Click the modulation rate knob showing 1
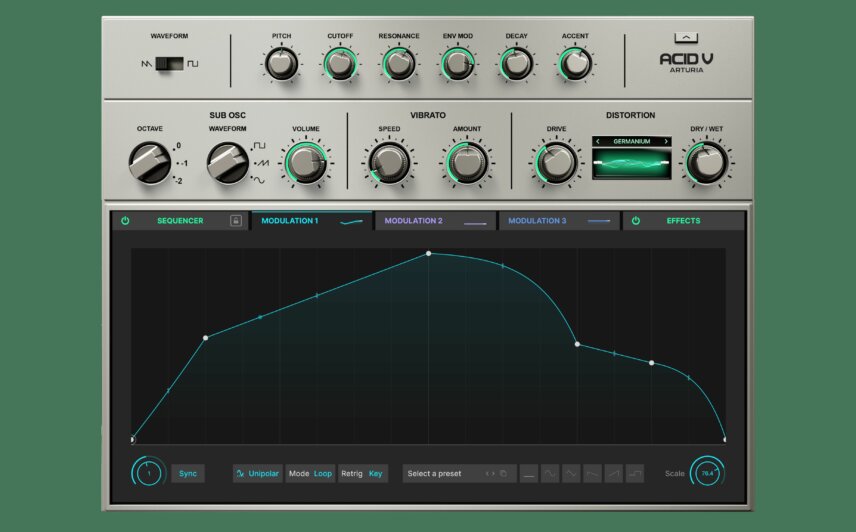This screenshot has width=856, height=532. pos(149,473)
